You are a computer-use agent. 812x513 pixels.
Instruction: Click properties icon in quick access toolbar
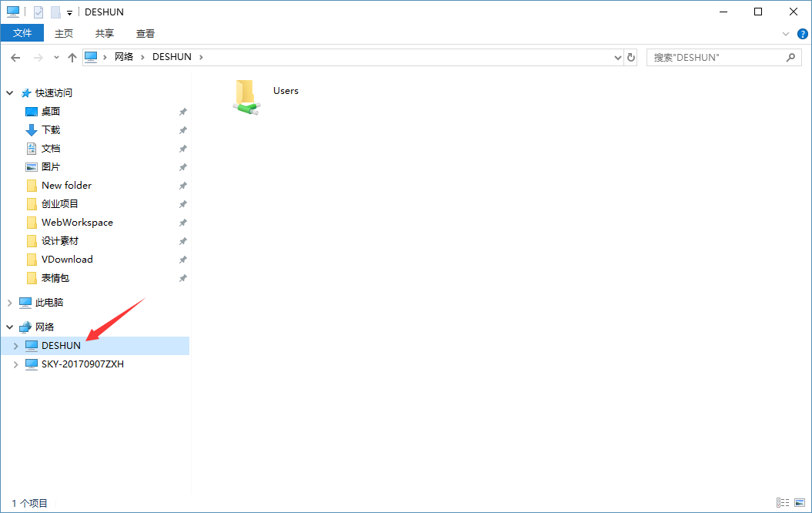coord(38,12)
